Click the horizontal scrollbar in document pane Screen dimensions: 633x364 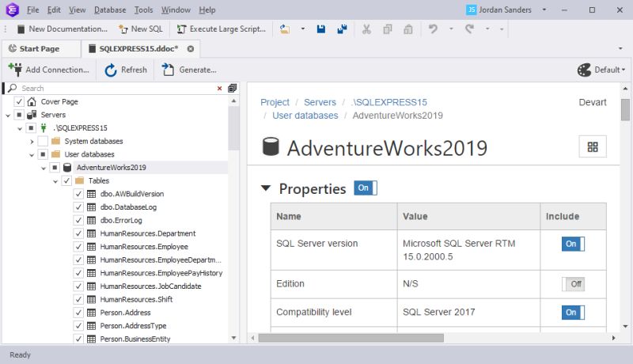pos(351,338)
